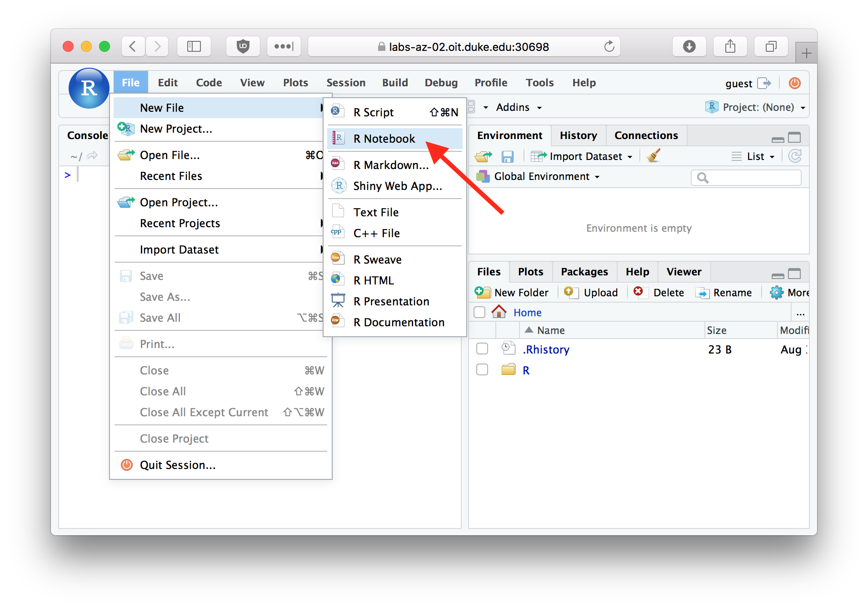Reload the page in the Safari address bar
This screenshot has width=868, height=608.
[x=609, y=46]
